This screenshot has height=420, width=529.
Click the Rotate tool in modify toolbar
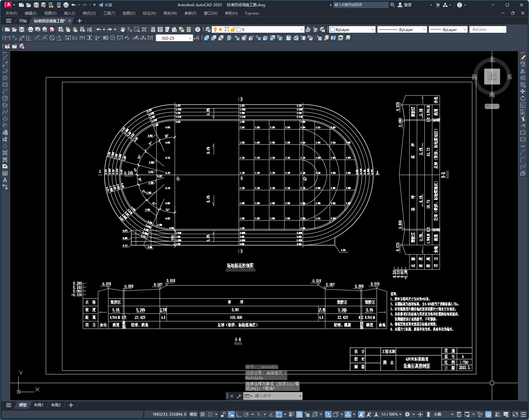pyautogui.click(x=523, y=98)
